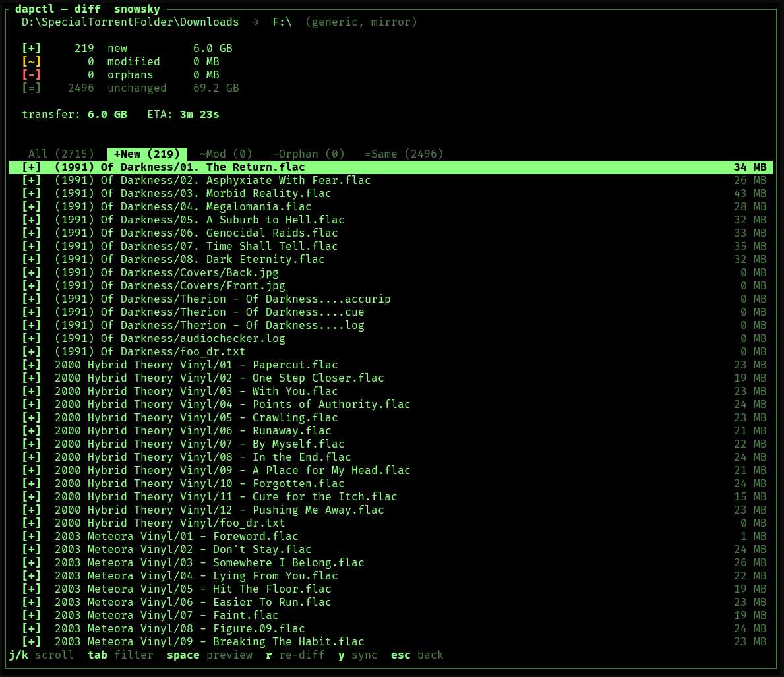Click [+] marker beside Dark Eternity.flac

[32, 260]
